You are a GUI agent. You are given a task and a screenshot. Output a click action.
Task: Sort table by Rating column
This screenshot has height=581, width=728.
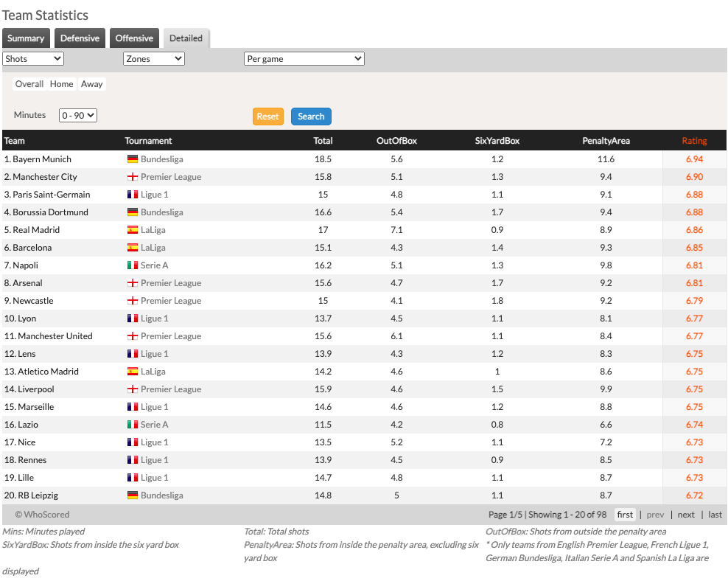[x=695, y=141]
